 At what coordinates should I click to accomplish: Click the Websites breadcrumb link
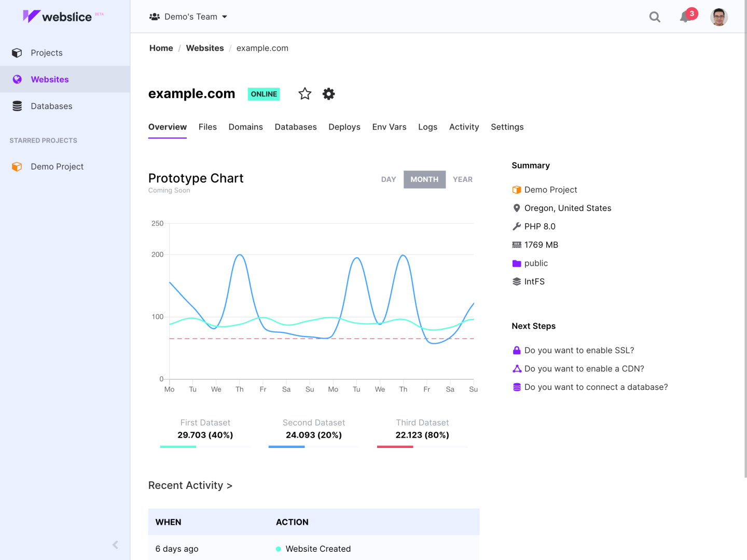pos(205,48)
